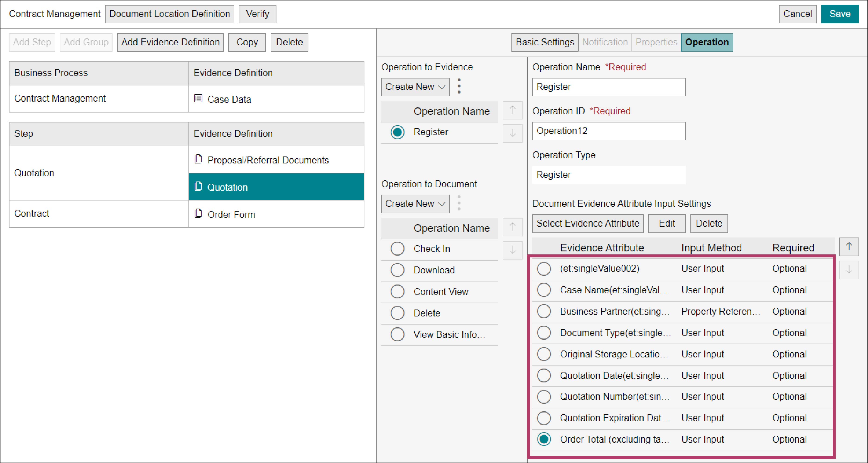Switch to the Operation tab

(707, 42)
